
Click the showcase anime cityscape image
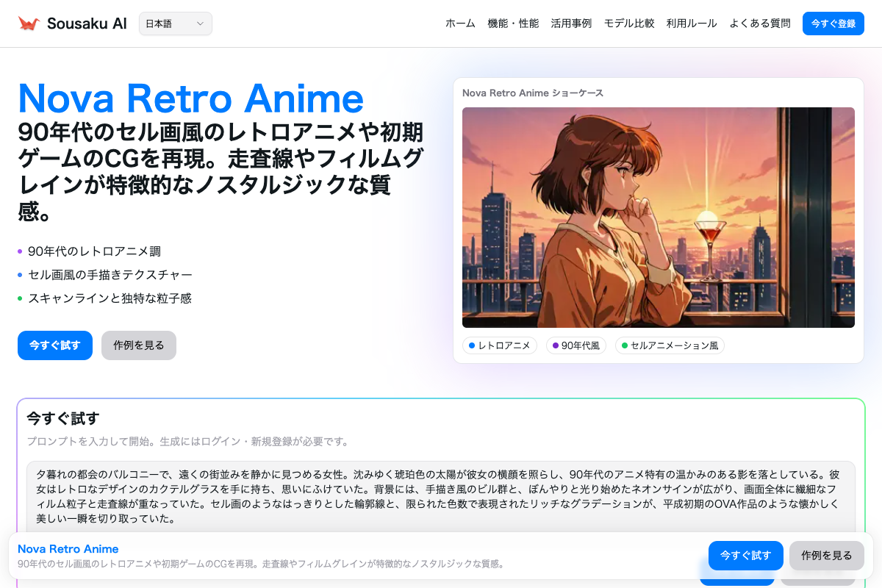coord(659,218)
